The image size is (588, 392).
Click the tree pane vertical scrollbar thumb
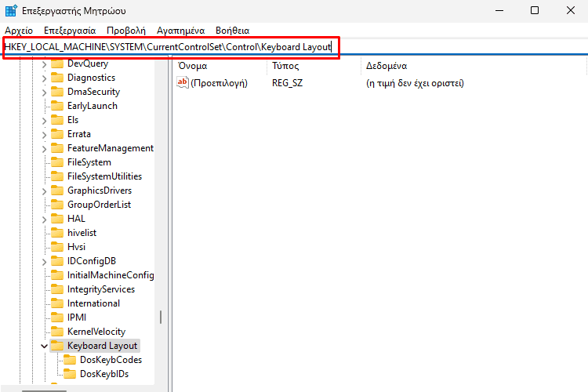(x=161, y=318)
